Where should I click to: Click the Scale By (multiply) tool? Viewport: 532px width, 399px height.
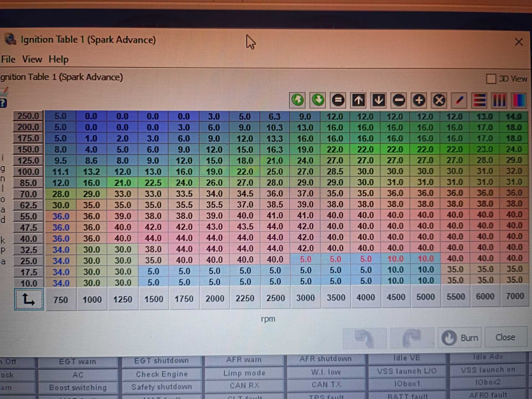tap(439, 100)
